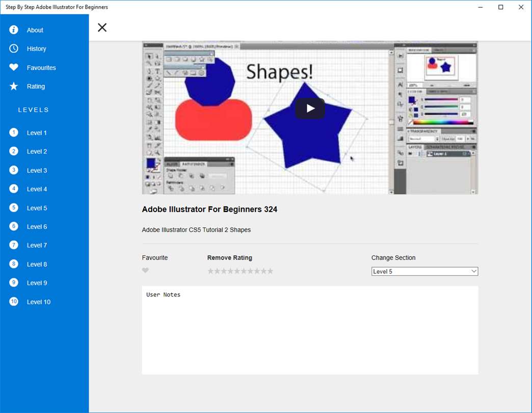Rate the video seven stars

click(250, 271)
